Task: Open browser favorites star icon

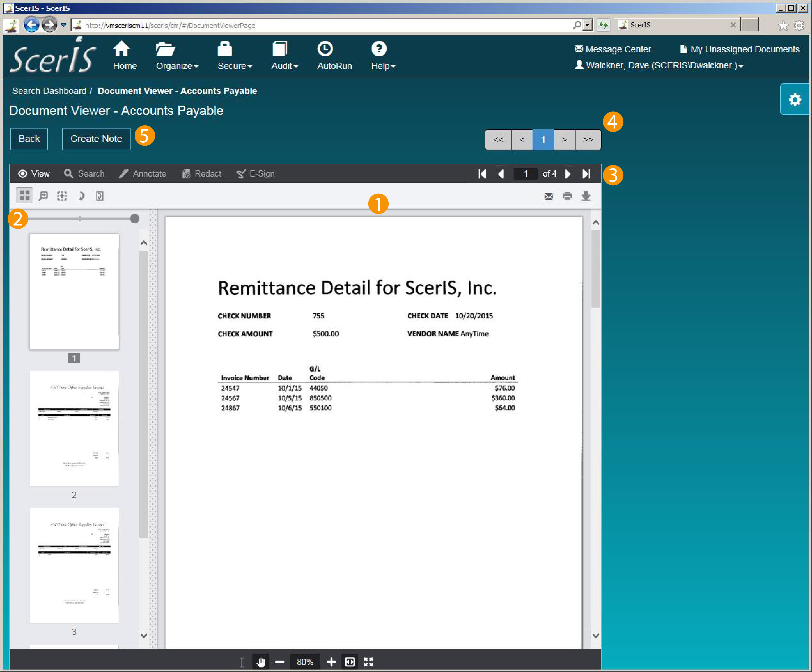Action: pos(783,26)
